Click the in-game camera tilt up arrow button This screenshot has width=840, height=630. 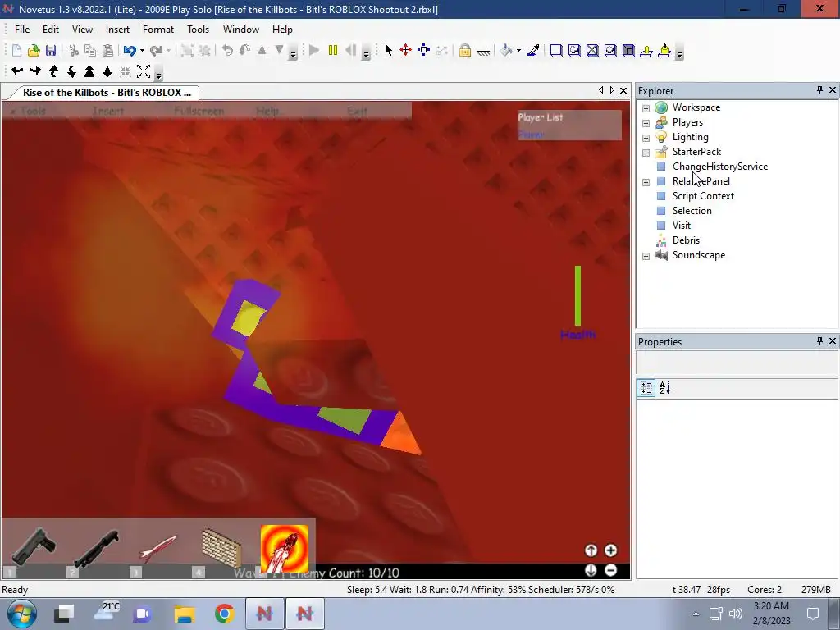point(591,550)
